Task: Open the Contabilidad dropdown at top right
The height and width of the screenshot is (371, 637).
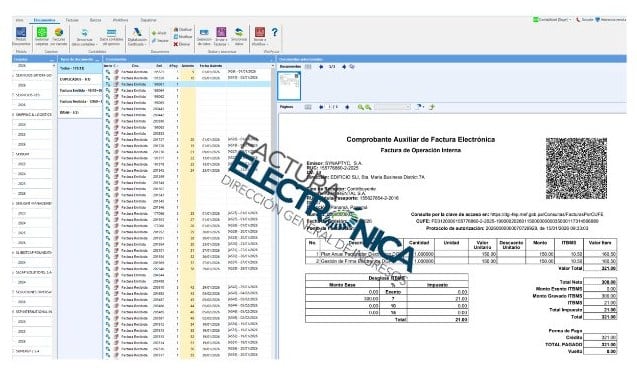Action: [552, 20]
